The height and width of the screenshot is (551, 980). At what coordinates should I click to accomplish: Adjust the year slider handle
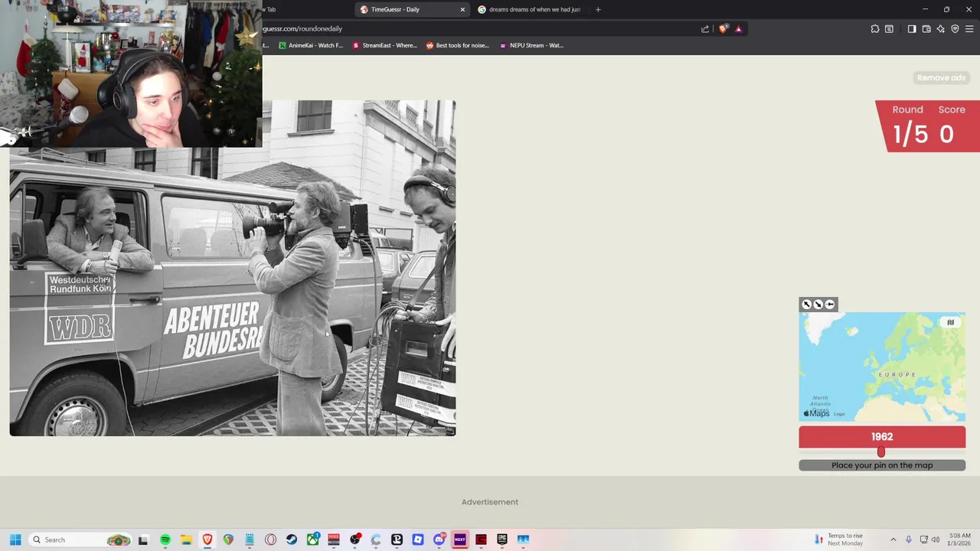(x=881, y=452)
